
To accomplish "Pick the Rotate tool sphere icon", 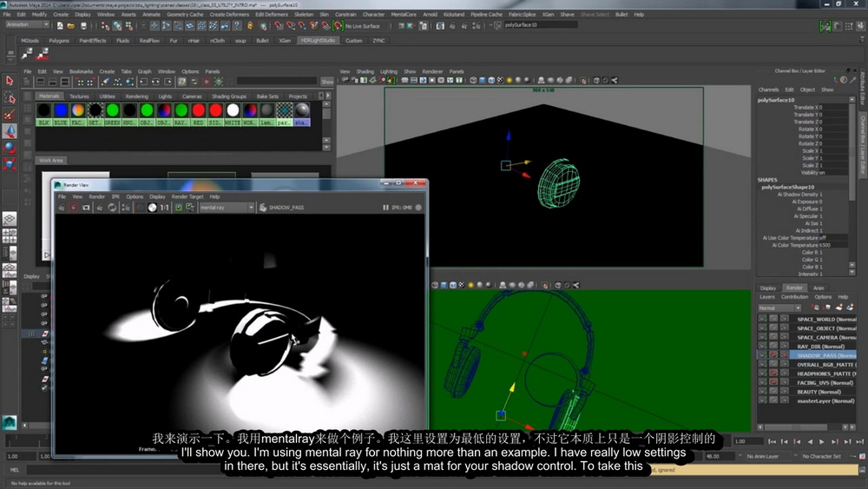I will point(10,148).
